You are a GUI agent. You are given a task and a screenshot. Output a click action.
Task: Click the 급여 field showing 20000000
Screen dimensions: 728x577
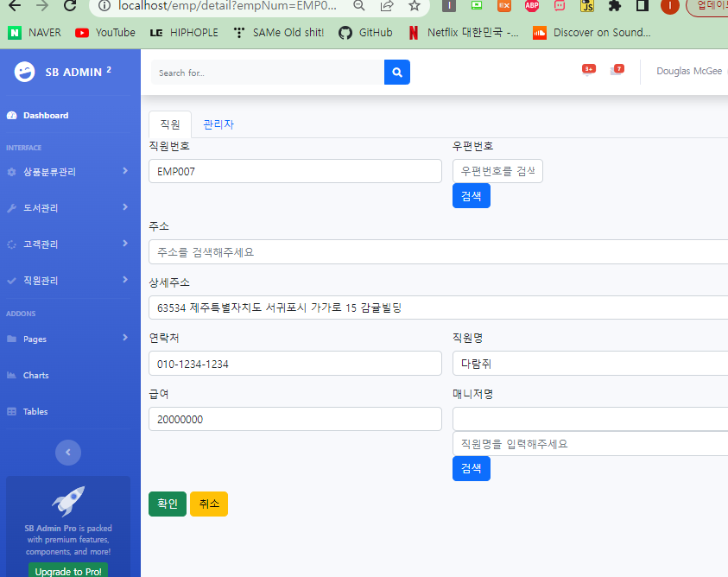coord(295,419)
